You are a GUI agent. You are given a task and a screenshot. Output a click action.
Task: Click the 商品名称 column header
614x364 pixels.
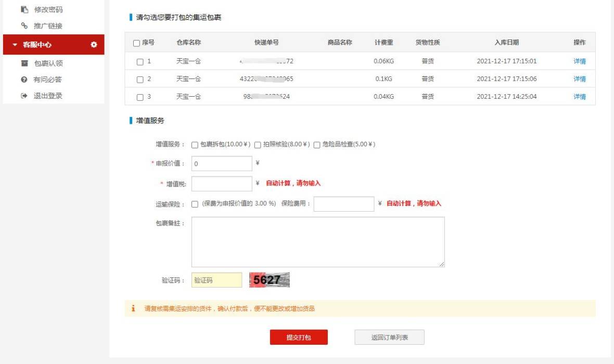click(x=340, y=42)
